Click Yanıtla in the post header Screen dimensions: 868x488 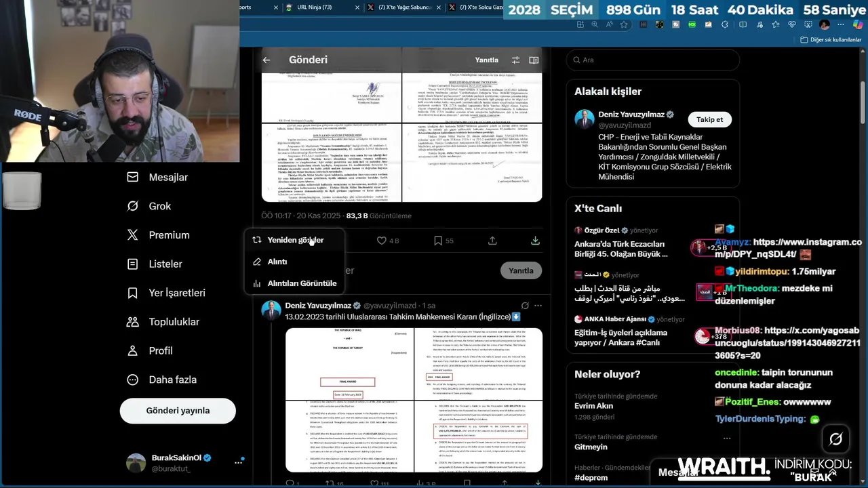486,60
